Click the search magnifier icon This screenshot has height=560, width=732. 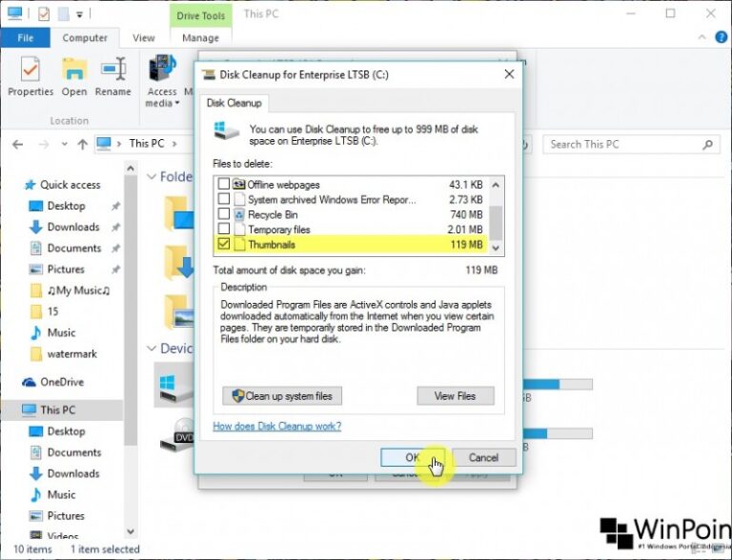tap(708, 145)
